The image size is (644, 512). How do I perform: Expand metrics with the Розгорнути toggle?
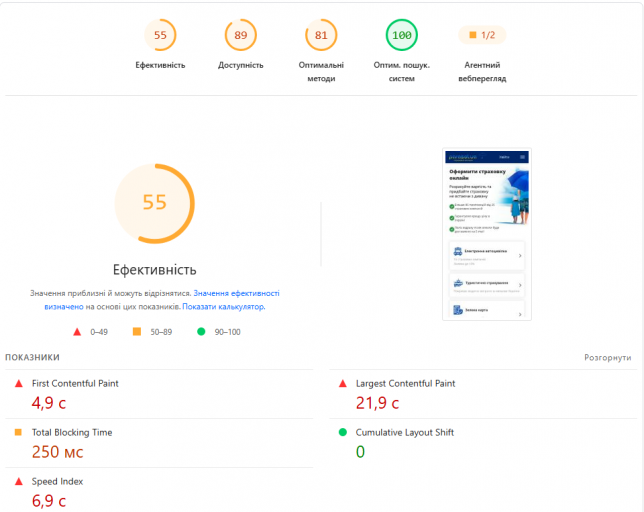607,358
